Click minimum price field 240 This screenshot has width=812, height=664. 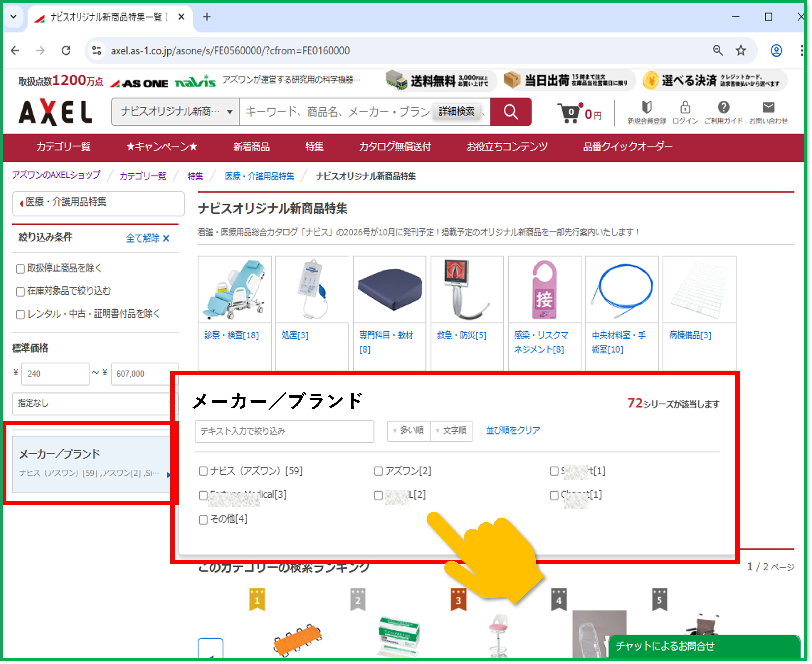[x=56, y=374]
